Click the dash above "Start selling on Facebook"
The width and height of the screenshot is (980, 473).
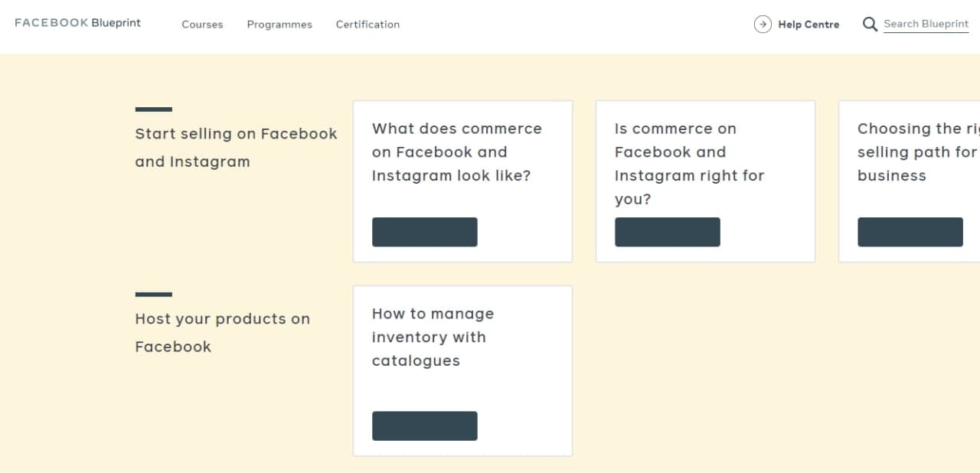pyautogui.click(x=154, y=109)
